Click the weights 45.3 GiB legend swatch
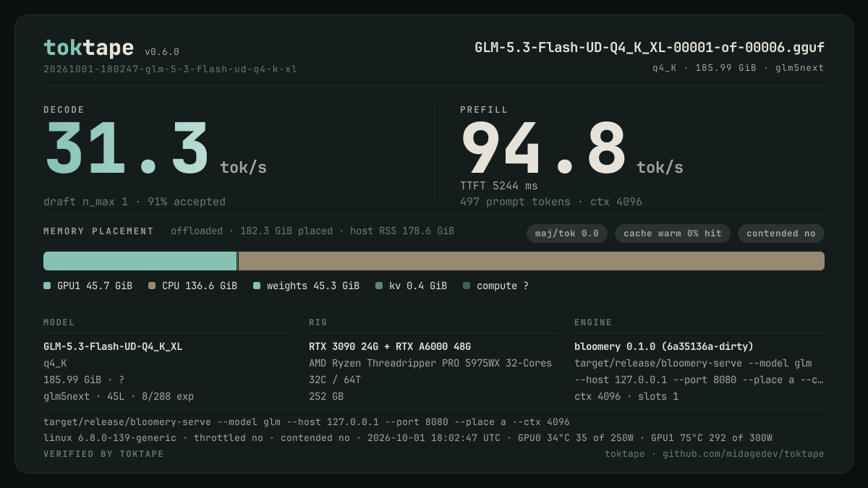The image size is (868, 488). [x=257, y=286]
